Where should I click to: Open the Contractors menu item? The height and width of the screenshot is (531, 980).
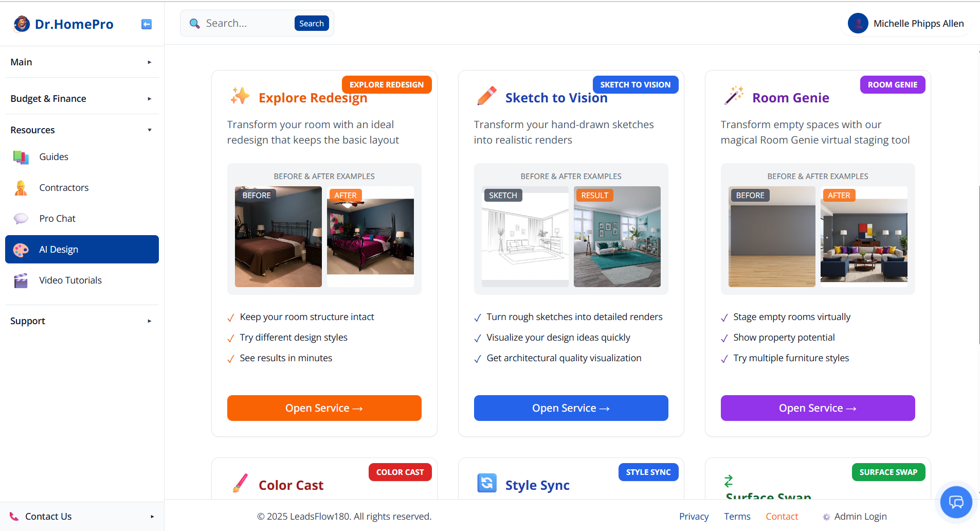point(64,188)
